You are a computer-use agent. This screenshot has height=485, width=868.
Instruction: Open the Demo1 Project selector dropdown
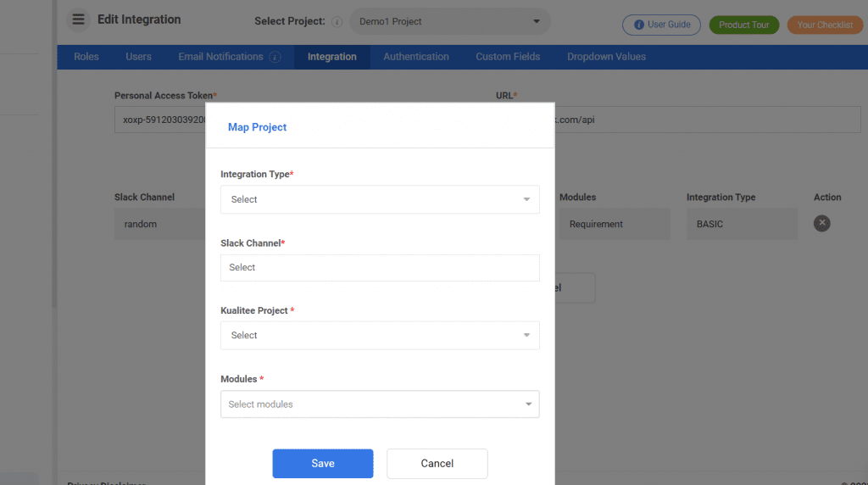coord(449,21)
